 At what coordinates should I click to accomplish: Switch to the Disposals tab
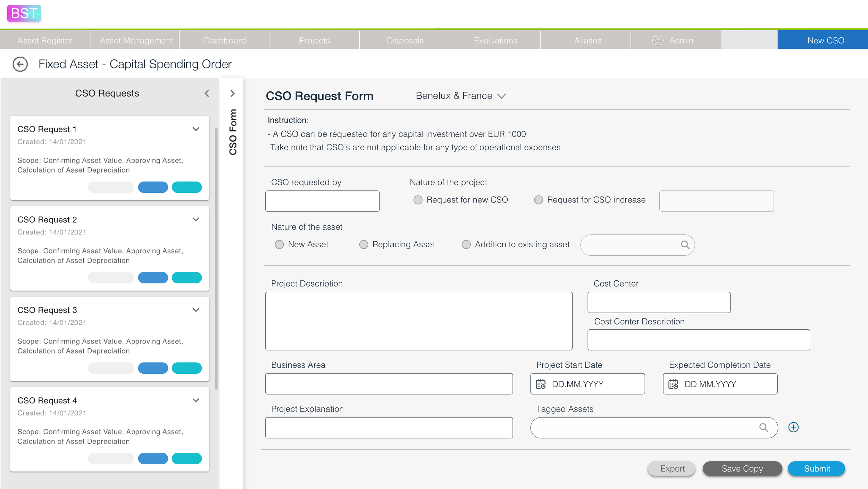pyautogui.click(x=404, y=40)
